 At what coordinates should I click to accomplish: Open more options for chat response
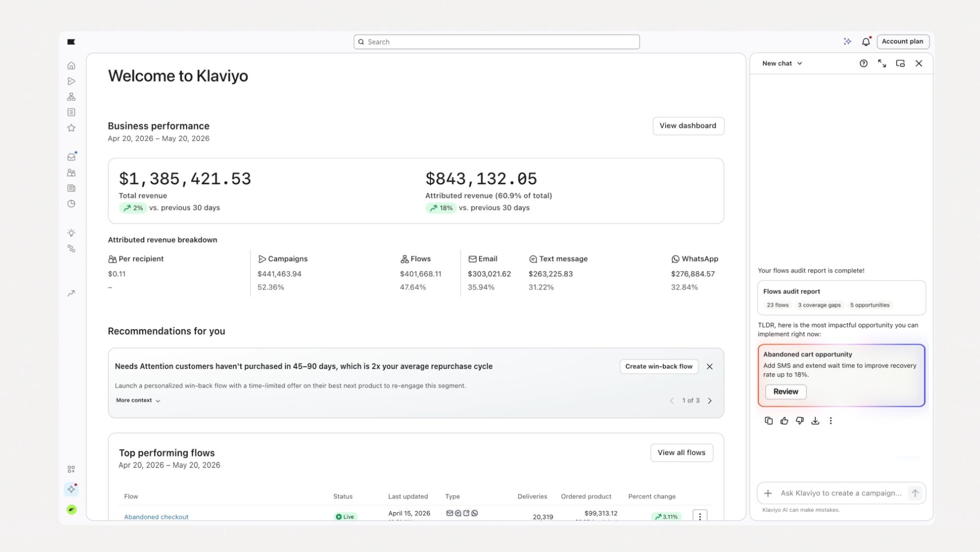831,421
